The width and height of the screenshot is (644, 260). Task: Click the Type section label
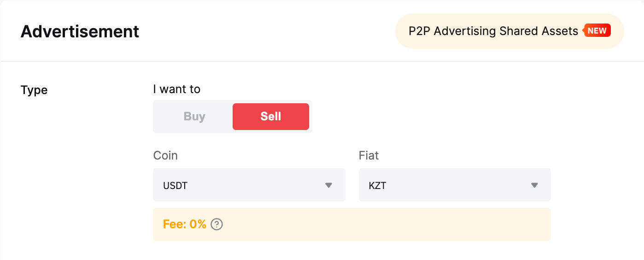point(34,90)
